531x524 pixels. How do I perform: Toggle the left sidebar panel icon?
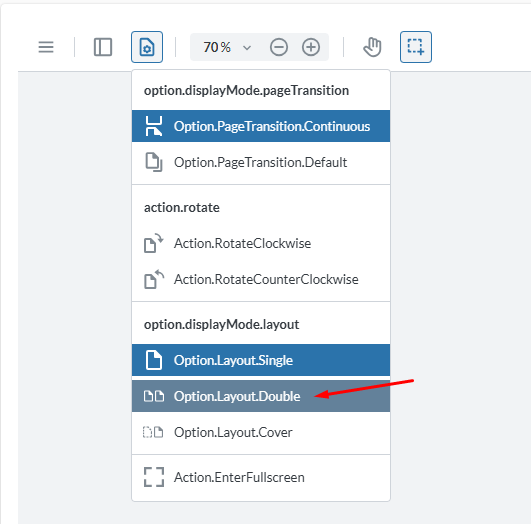coord(103,47)
